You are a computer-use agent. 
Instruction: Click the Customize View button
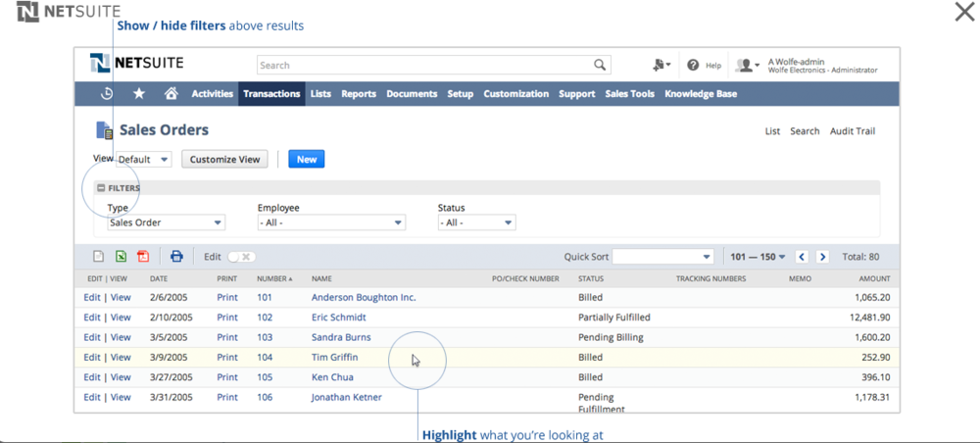tap(224, 159)
